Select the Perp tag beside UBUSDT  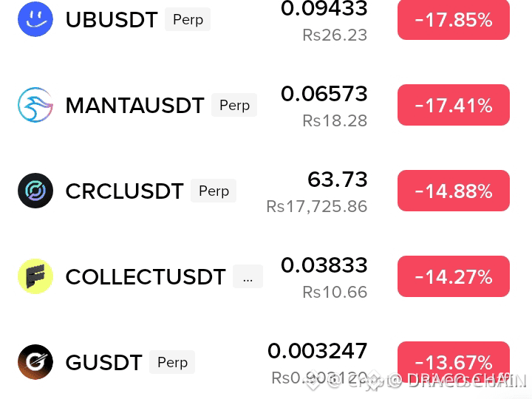pos(188,19)
